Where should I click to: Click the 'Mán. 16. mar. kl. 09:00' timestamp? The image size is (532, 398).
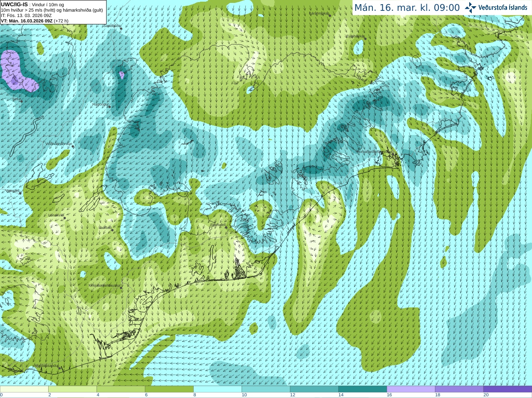407,8
